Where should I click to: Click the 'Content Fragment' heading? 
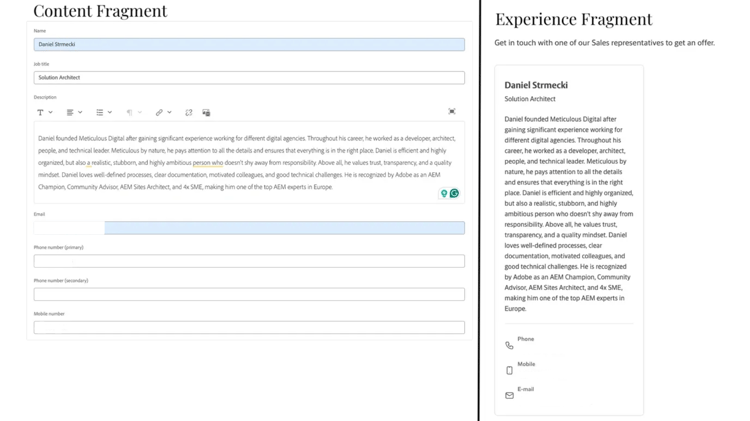(100, 11)
